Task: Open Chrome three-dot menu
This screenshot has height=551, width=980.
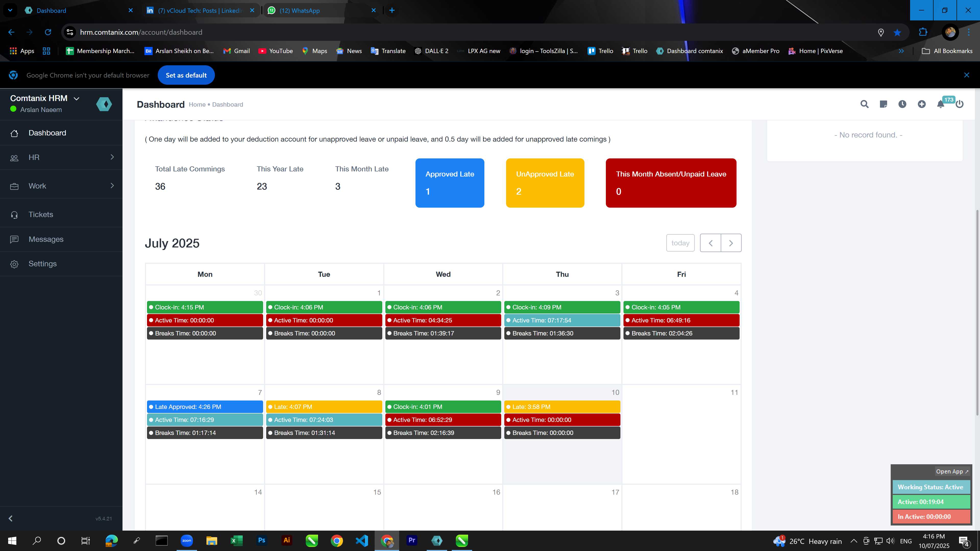Action: point(969,32)
